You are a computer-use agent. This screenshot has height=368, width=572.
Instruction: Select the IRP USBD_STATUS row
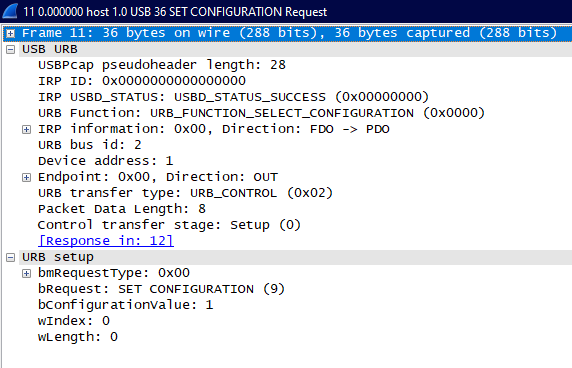point(233,97)
